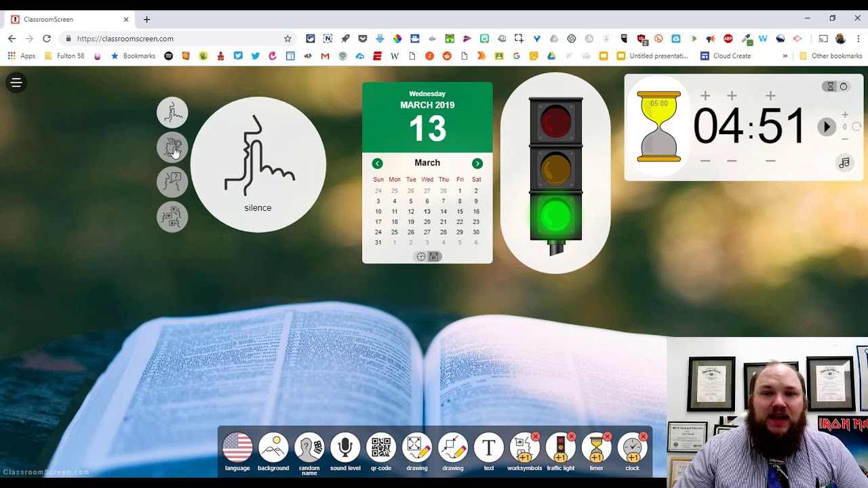Switch calendar widget to calendar view icon
Image resolution: width=868 pixels, height=488 pixels.
point(434,257)
